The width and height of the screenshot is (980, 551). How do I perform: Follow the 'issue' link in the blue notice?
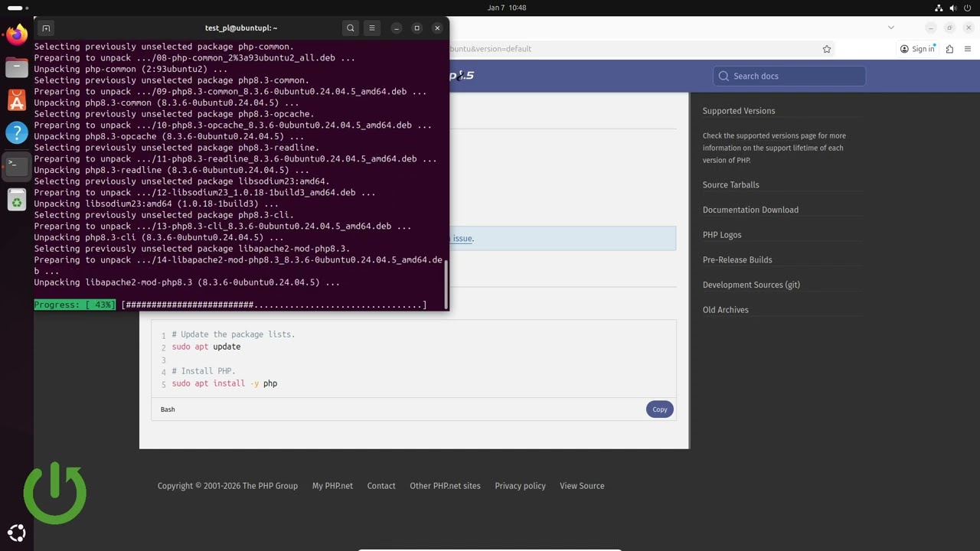point(462,239)
